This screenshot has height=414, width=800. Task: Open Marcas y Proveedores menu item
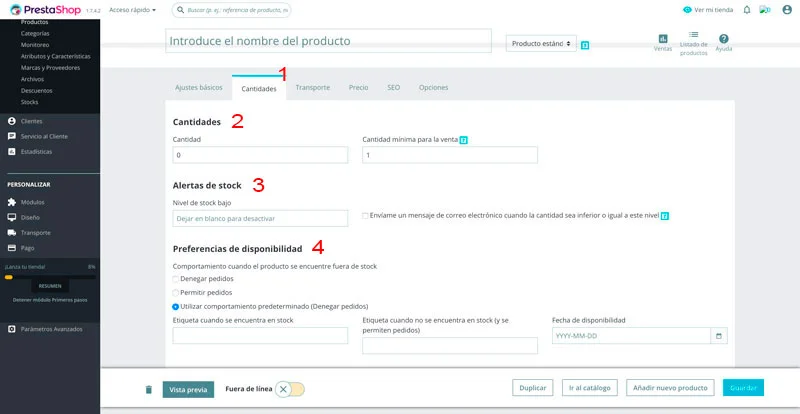point(51,68)
